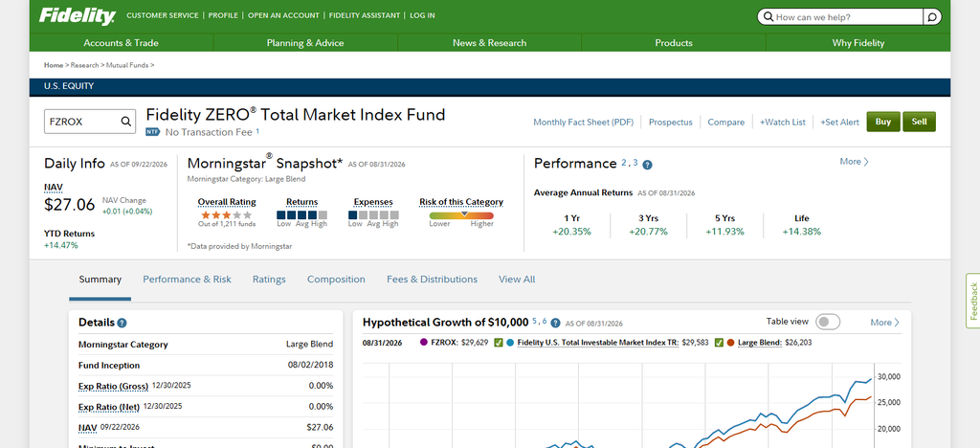The width and height of the screenshot is (980, 448).
Task: Click Fund Inception date 08/02/2018
Action: click(311, 365)
